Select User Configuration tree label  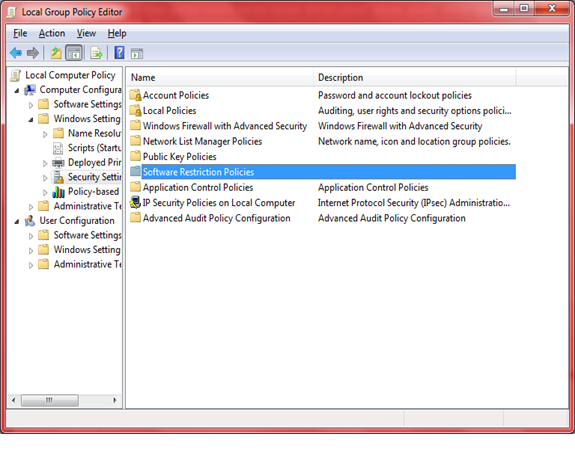tap(77, 221)
